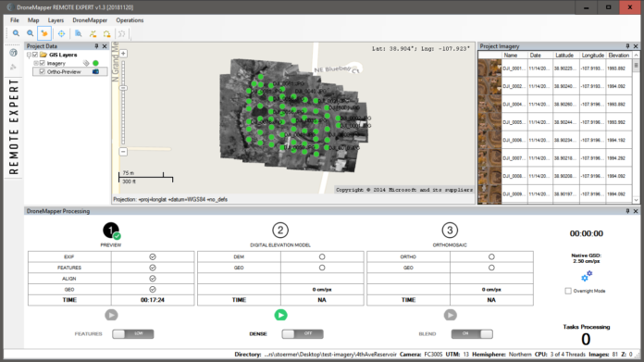
Task: Sort imagery by Date column header
Action: (539, 55)
